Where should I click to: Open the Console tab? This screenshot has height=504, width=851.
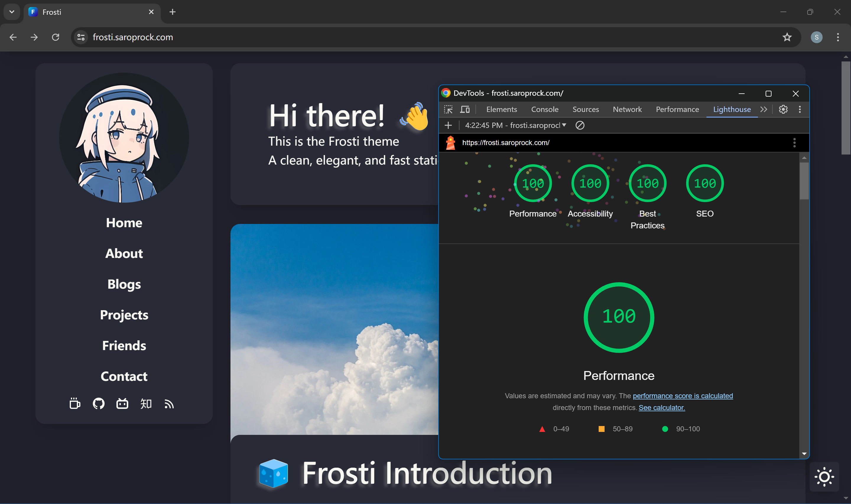point(544,109)
